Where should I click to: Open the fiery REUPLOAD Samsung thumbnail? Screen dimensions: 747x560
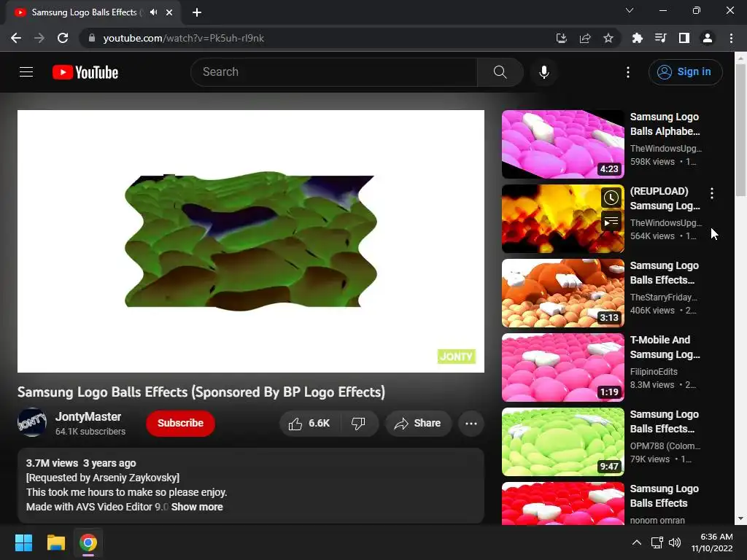(562, 219)
